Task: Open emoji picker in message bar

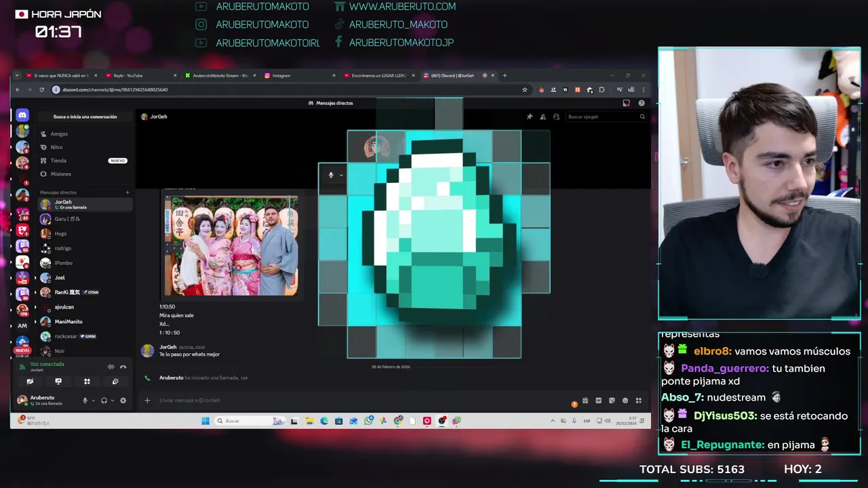Action: click(625, 401)
